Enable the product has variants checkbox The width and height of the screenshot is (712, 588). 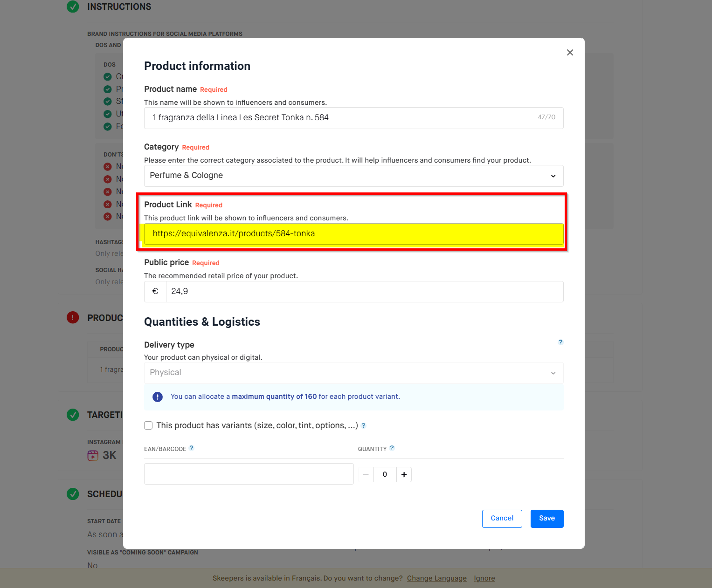coord(148,425)
